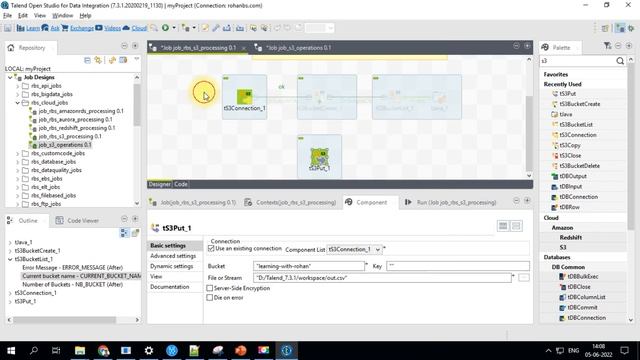Click the Learn toolbar link

point(33,28)
